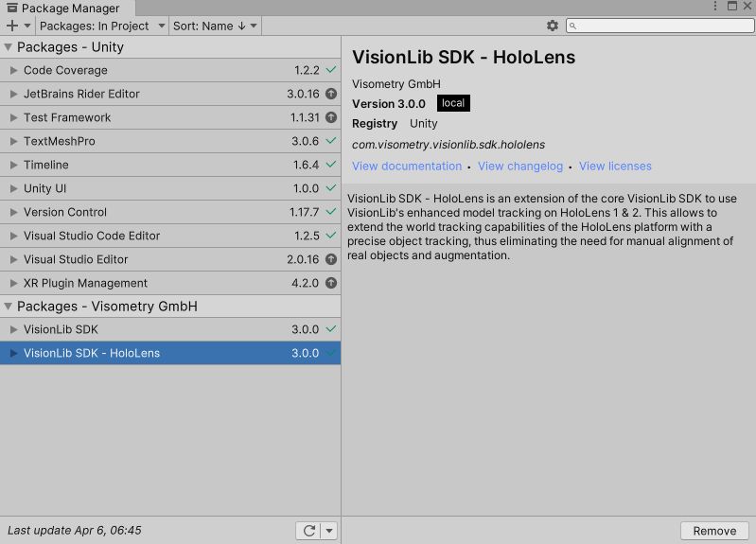Select the Test Framework package
756x544 pixels.
coord(170,117)
